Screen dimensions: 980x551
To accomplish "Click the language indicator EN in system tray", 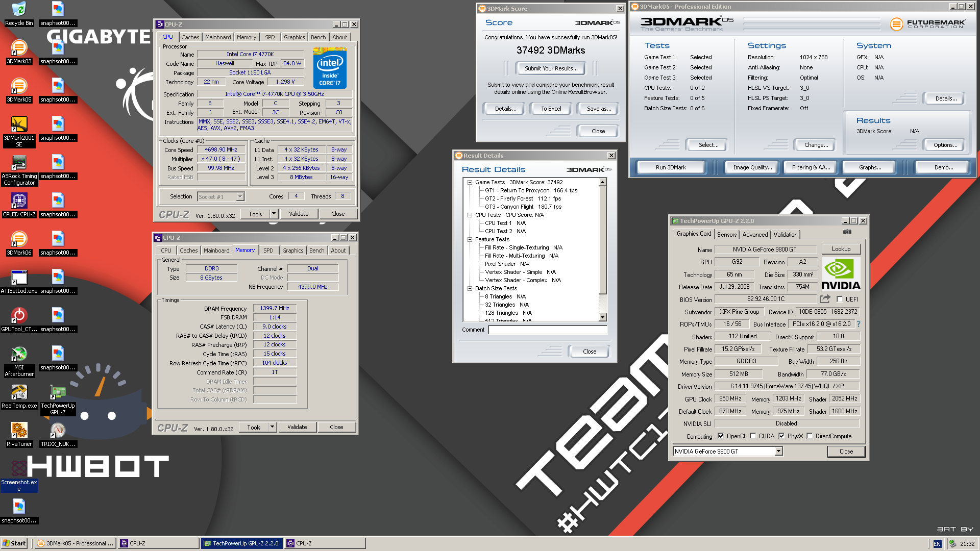I will [937, 544].
